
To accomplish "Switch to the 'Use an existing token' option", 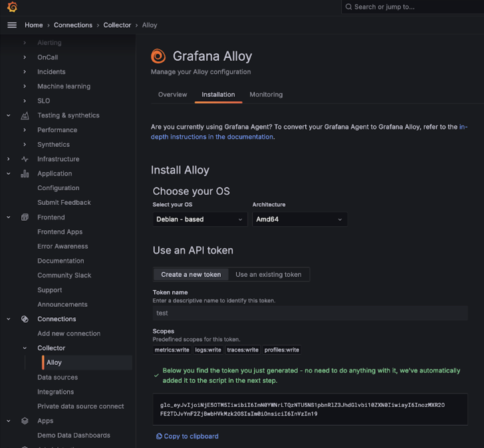I will pos(268,274).
